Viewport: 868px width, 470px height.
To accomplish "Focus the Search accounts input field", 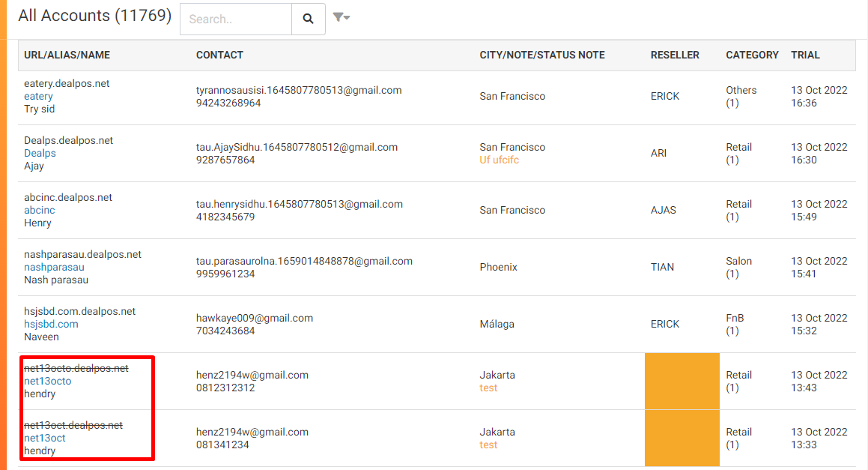I will coord(236,19).
